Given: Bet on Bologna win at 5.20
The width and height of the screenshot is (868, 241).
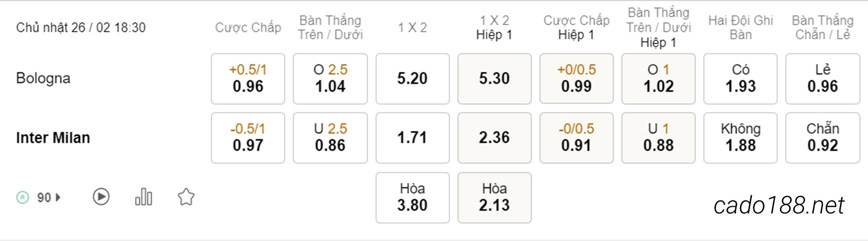Looking at the screenshot, I should (412, 79).
